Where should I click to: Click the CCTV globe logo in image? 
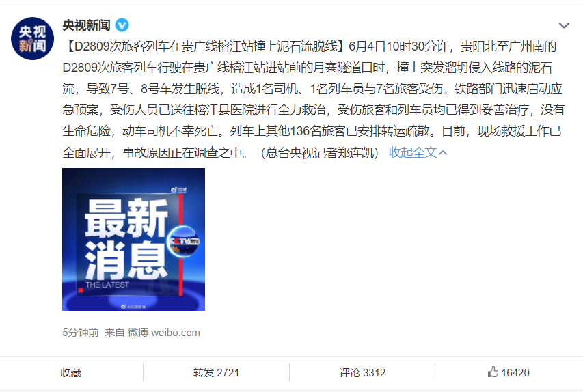point(183,242)
